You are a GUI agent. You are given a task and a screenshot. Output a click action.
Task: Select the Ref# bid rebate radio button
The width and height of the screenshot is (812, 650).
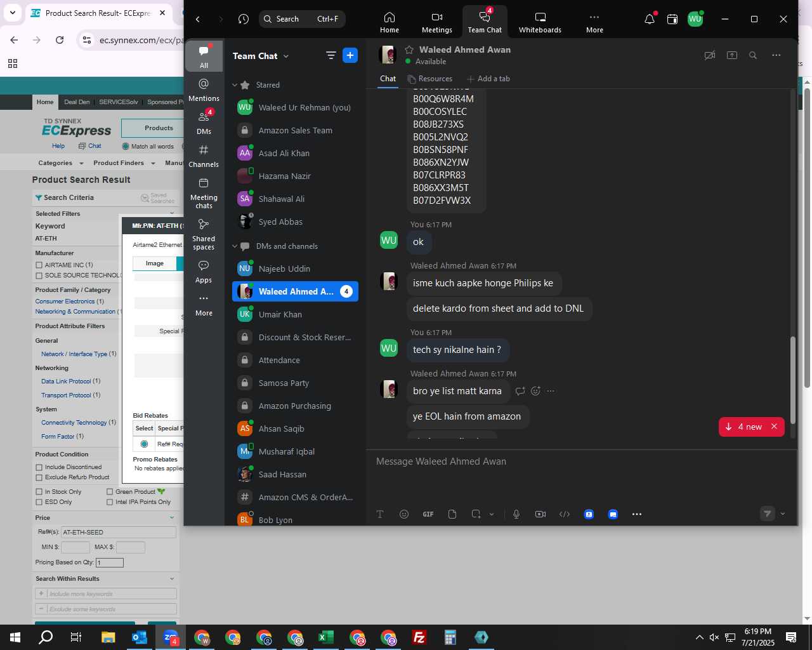[x=145, y=444]
